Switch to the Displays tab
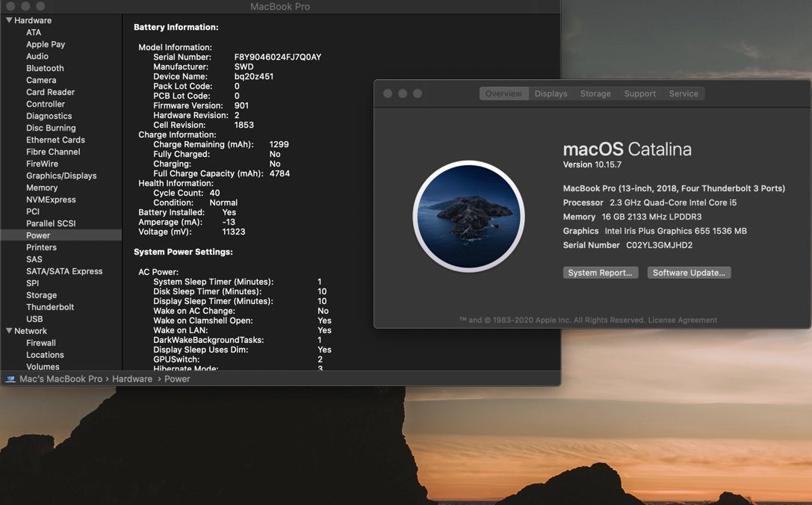Viewport: 812px width, 505px height. click(551, 93)
